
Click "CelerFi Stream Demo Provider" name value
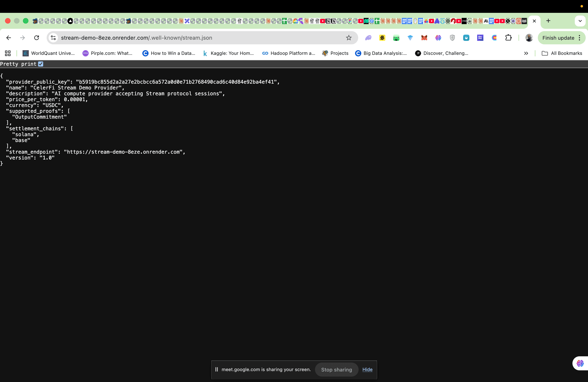click(x=76, y=88)
